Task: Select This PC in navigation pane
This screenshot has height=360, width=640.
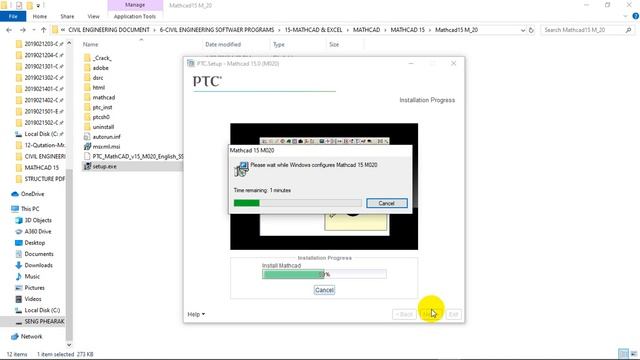Action: click(25, 209)
